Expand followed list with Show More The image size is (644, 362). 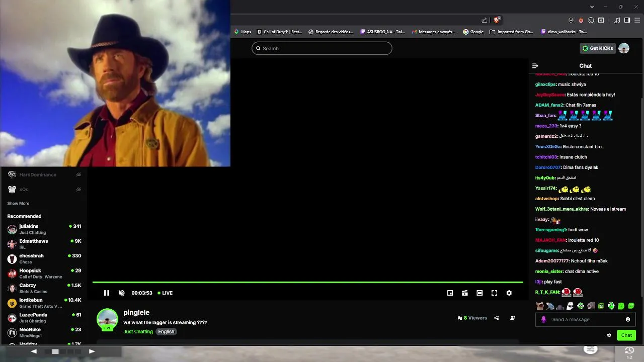tap(18, 204)
